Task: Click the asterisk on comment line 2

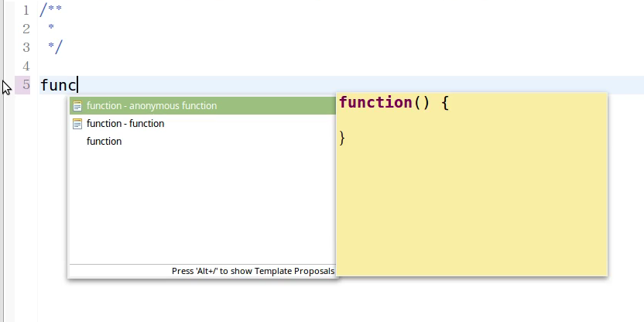Action: pyautogui.click(x=51, y=29)
